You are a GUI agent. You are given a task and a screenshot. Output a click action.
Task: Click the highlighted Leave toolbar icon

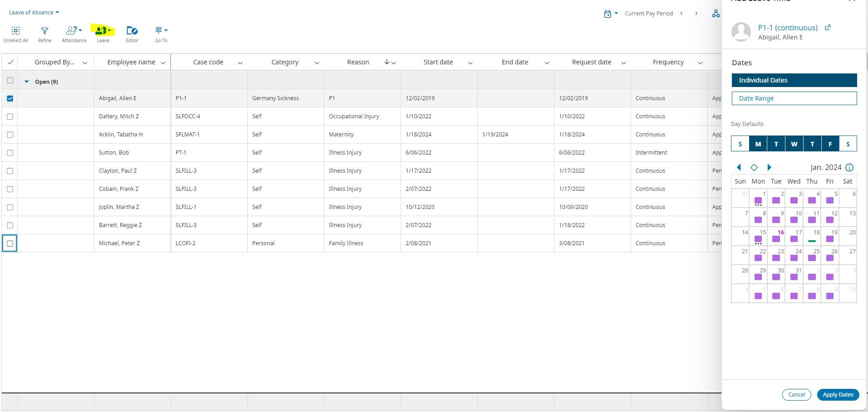[103, 31]
